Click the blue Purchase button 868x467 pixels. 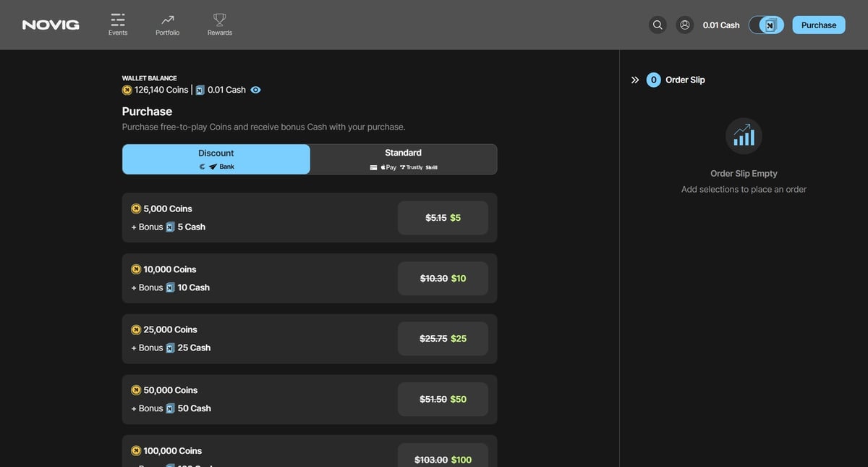point(819,25)
